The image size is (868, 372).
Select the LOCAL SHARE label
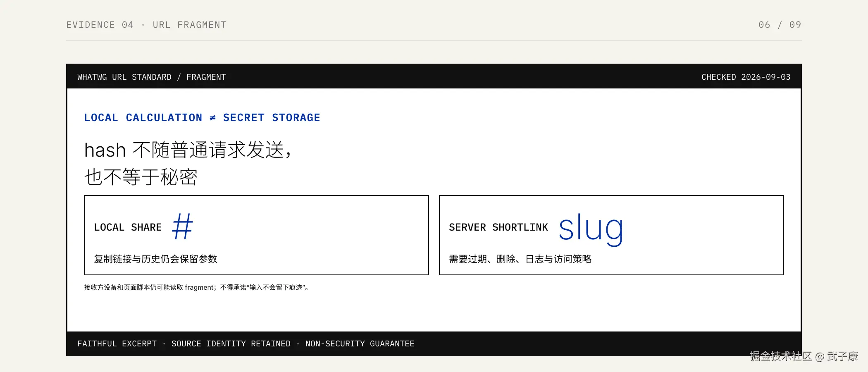click(x=128, y=227)
